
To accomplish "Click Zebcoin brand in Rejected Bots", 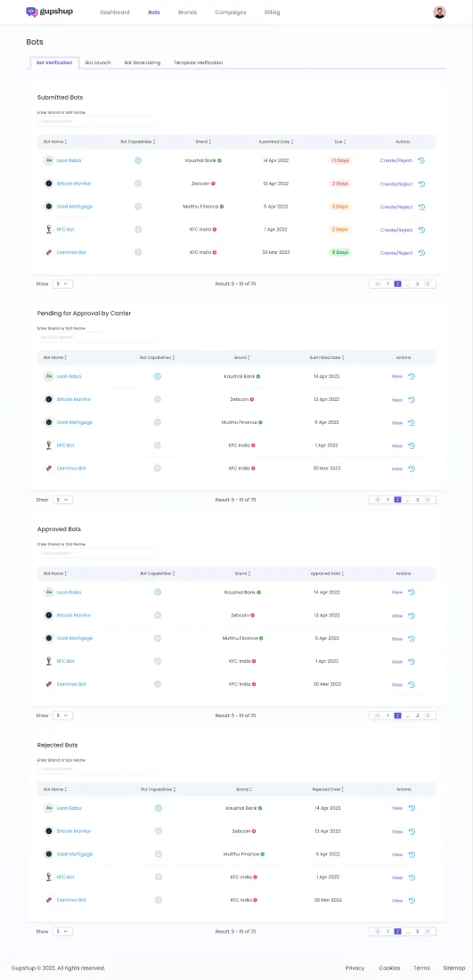I will pos(241,831).
